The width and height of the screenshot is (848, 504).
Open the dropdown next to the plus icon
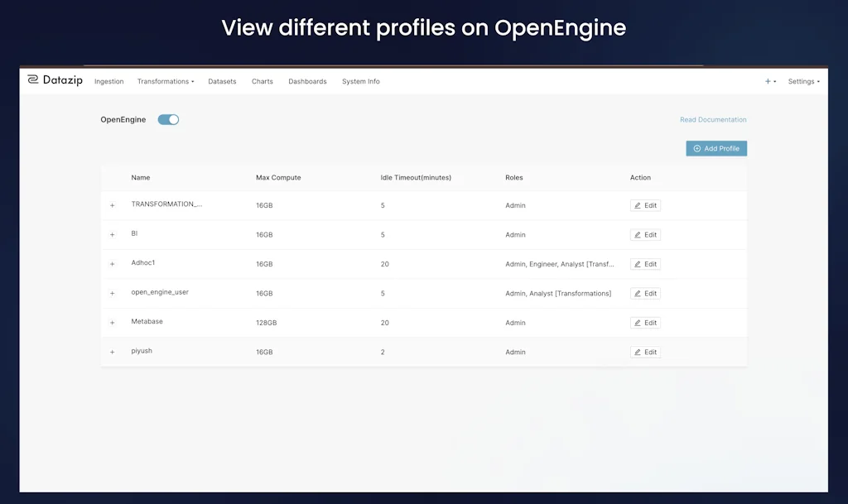pos(775,80)
